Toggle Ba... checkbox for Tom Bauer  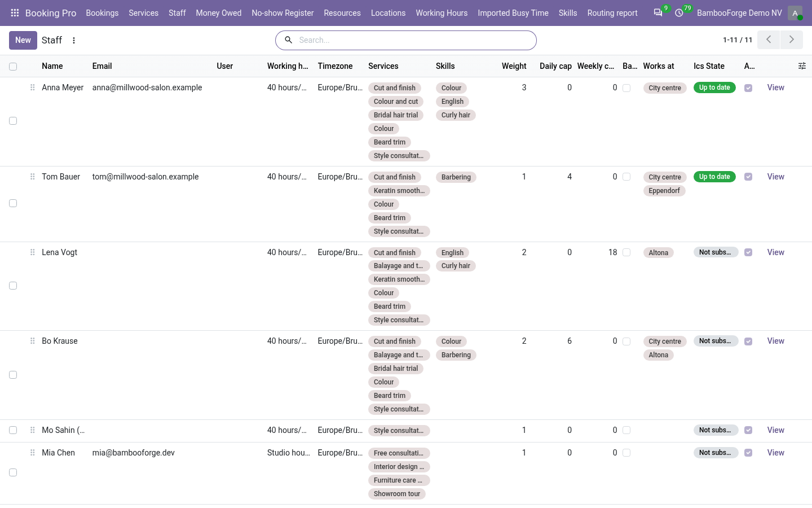pyautogui.click(x=626, y=177)
